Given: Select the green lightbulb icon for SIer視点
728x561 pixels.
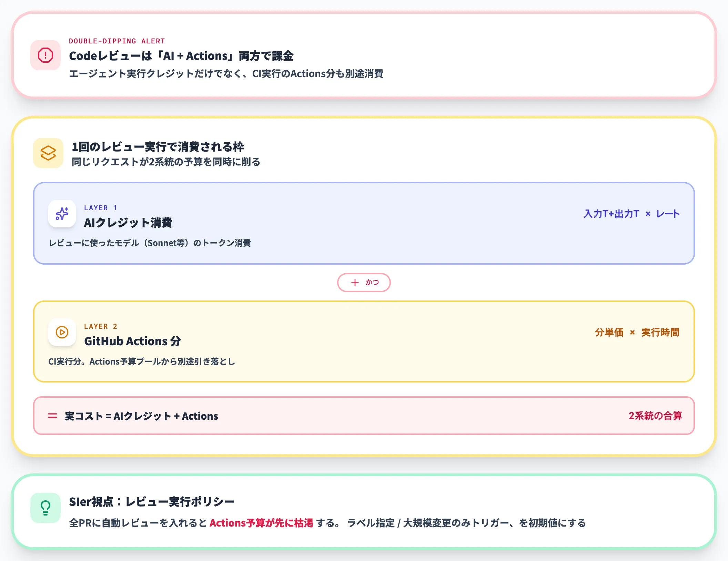Looking at the screenshot, I should point(45,508).
